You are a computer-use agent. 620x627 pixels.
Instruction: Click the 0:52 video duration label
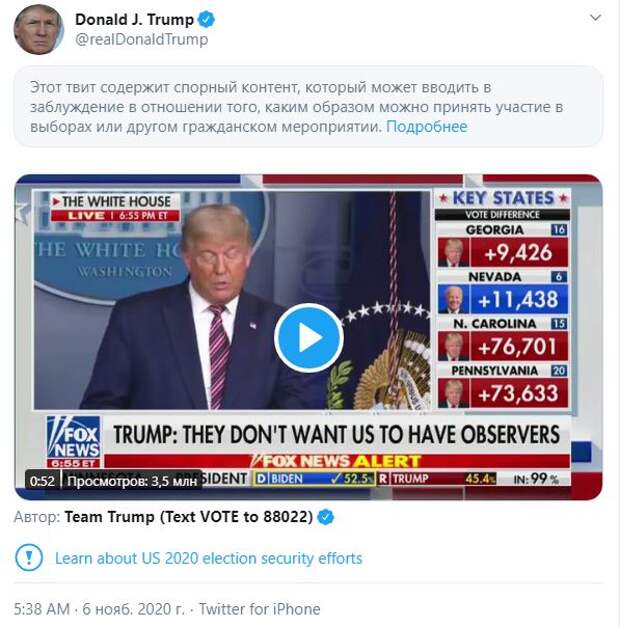42,481
